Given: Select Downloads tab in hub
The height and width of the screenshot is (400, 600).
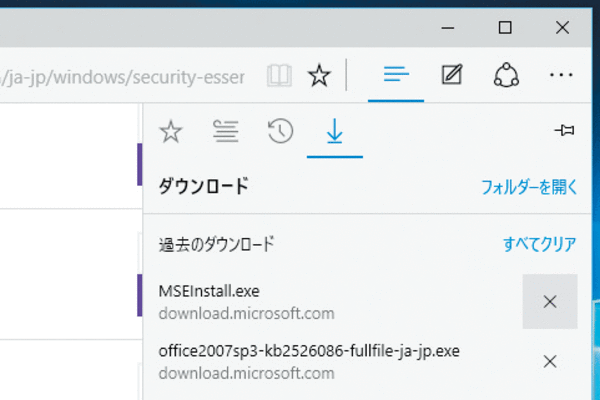Looking at the screenshot, I should tap(335, 132).
